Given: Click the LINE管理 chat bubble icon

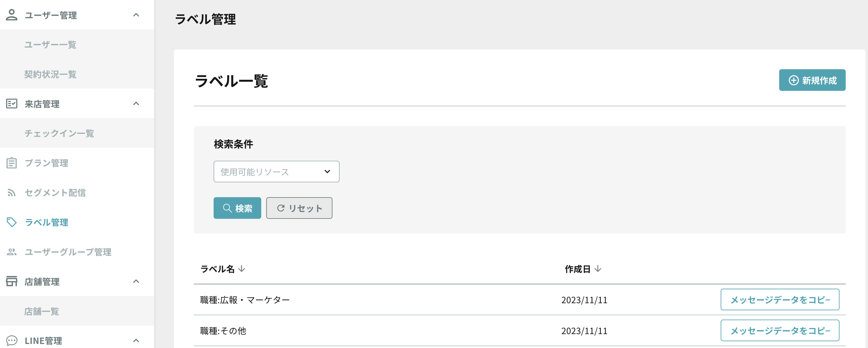Looking at the screenshot, I should tap(11, 341).
